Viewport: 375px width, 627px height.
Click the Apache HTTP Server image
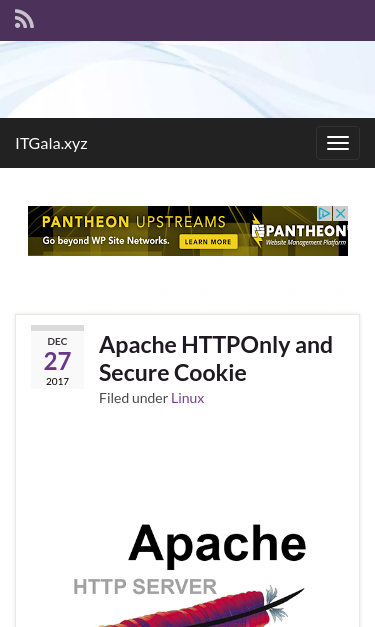188,572
